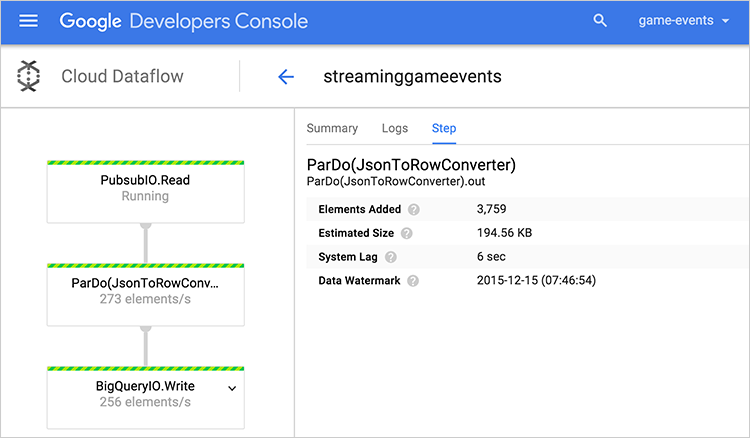Click the Running status under PubsubIO.Read
This screenshot has height=438, width=750.
145,196
